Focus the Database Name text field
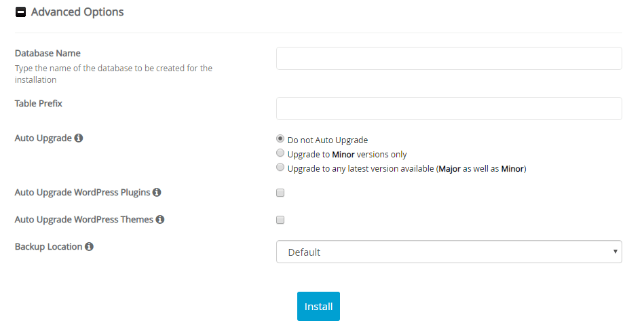The height and width of the screenshot is (327, 644). (449, 58)
